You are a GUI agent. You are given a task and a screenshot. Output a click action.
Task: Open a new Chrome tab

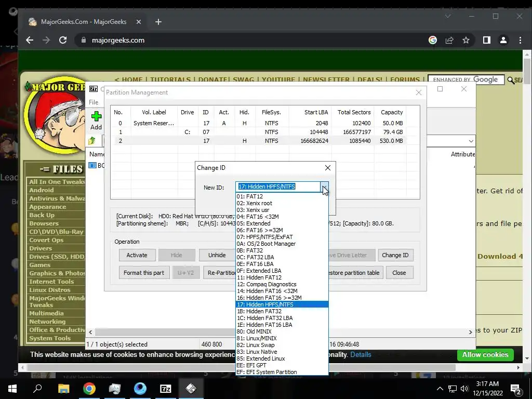click(x=158, y=22)
